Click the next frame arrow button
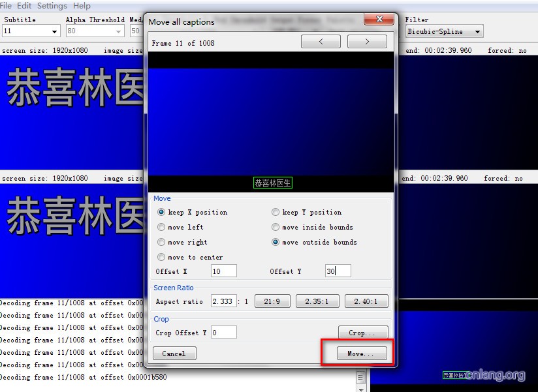Screen dimensions: 538x392 tap(367, 42)
